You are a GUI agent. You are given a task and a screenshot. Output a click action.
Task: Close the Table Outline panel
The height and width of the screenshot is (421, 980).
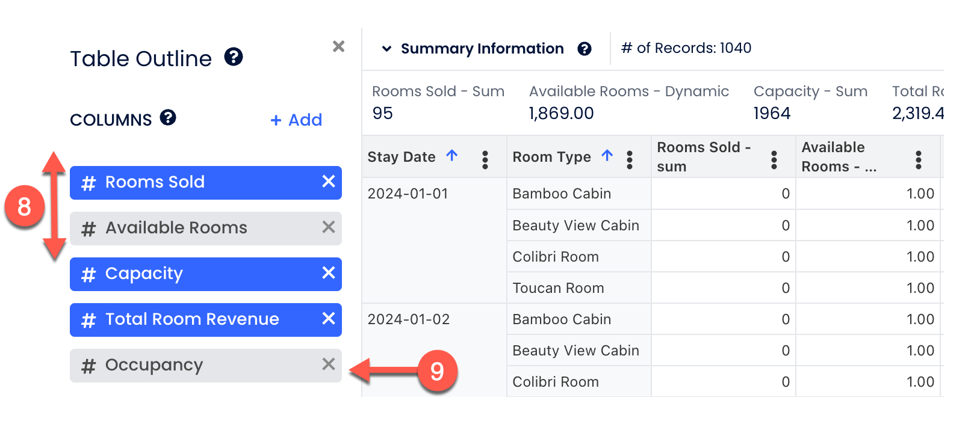coord(338,46)
